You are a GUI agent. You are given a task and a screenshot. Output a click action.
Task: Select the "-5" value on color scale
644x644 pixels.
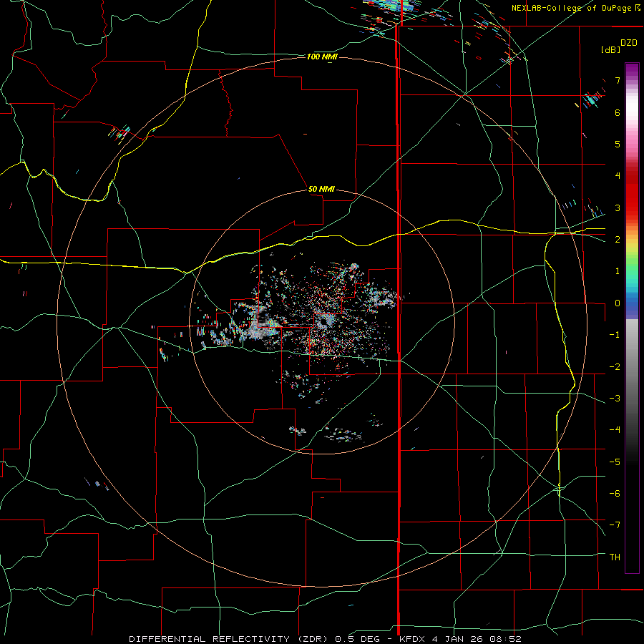tap(615, 462)
